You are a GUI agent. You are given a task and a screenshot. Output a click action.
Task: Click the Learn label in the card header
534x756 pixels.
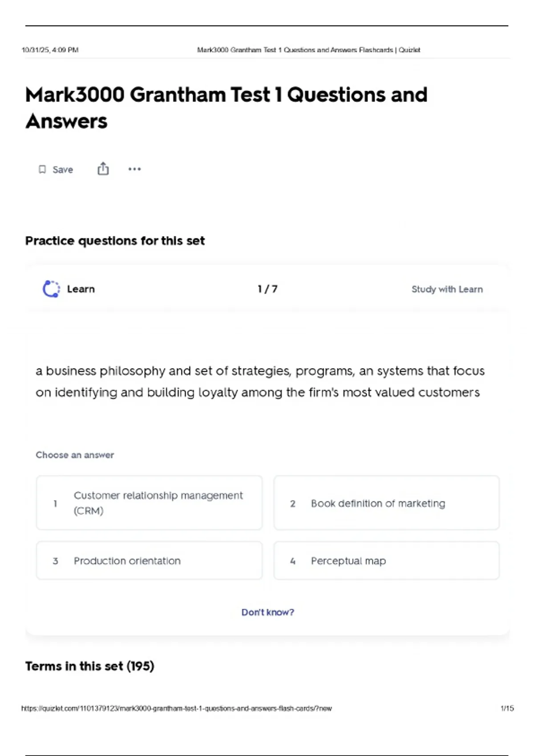[81, 289]
